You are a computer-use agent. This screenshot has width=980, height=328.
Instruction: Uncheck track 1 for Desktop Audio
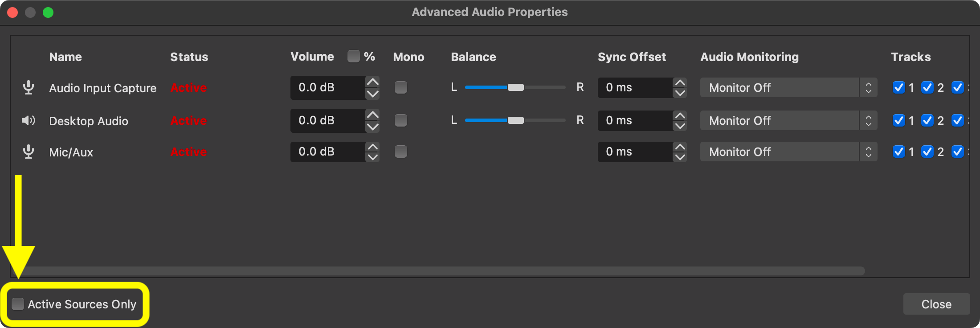[898, 120]
